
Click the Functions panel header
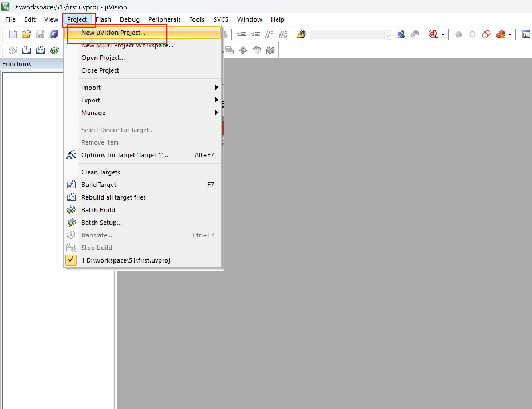click(32, 64)
